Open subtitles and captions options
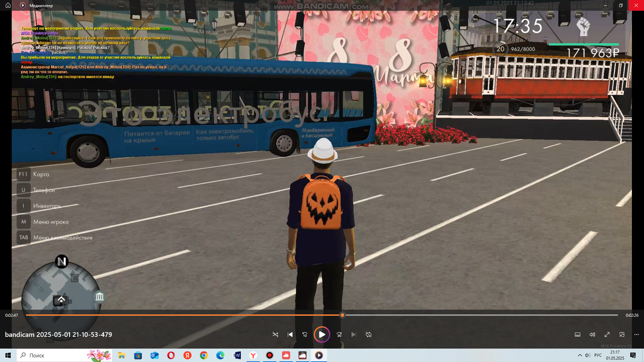The height and width of the screenshot is (362, 644). click(x=578, y=334)
